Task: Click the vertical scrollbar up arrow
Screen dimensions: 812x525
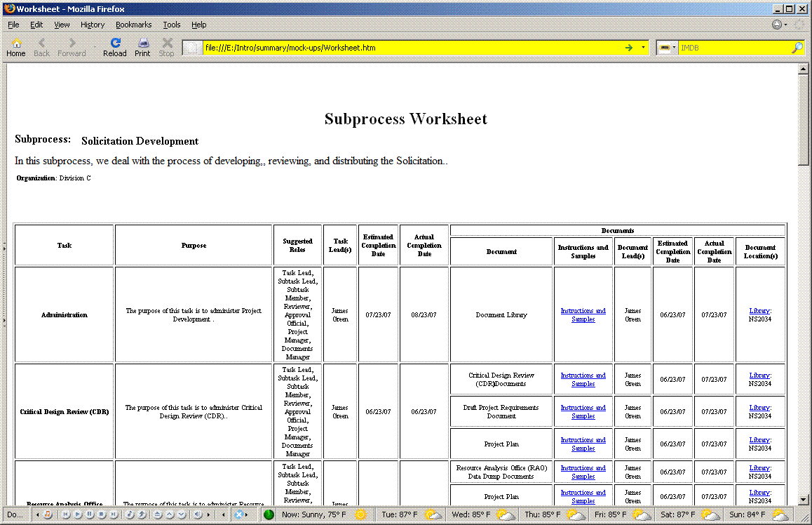Action: [803, 68]
